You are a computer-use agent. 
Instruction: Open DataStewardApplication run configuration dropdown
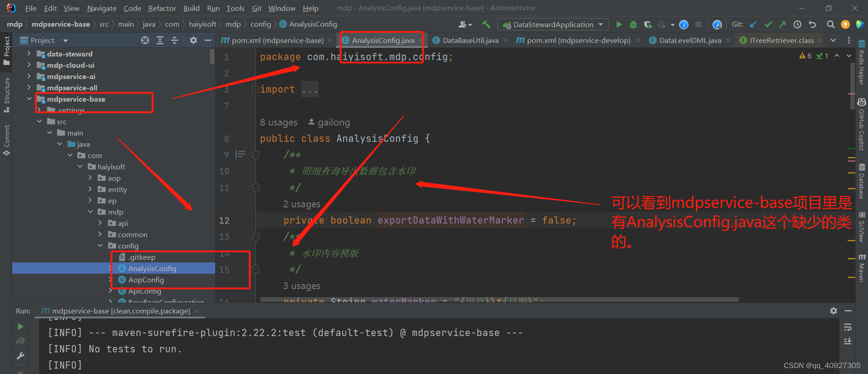[553, 24]
